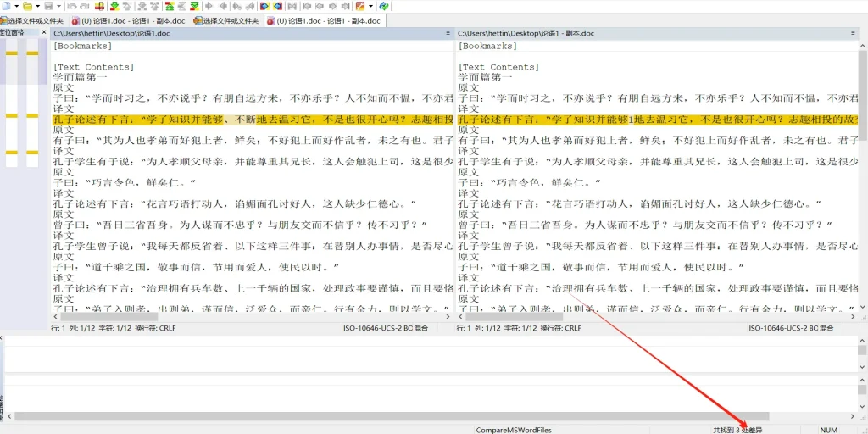Click the bottom diff pane horizontal scrollbar thumb

click(x=392, y=416)
